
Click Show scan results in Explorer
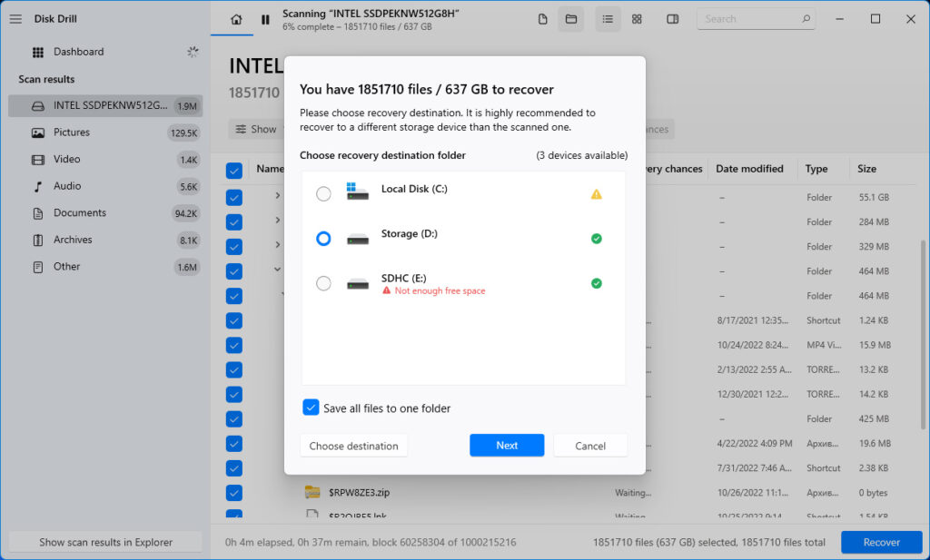[x=104, y=541]
